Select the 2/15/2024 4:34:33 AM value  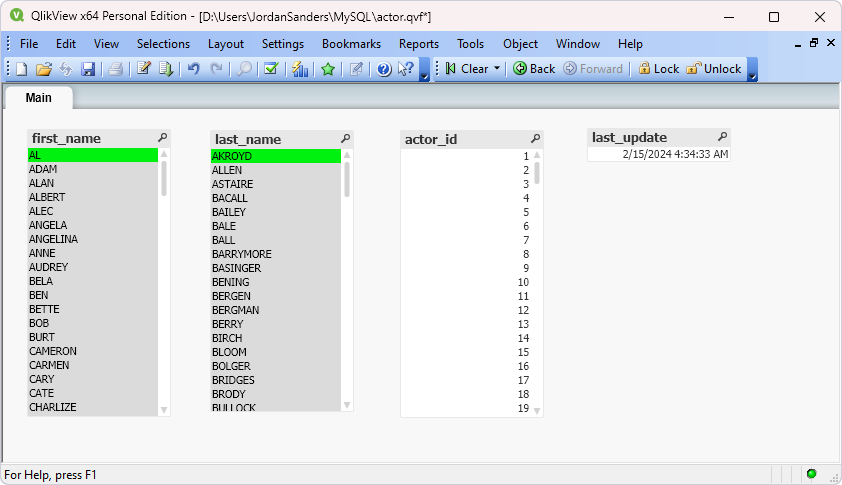(x=659, y=154)
